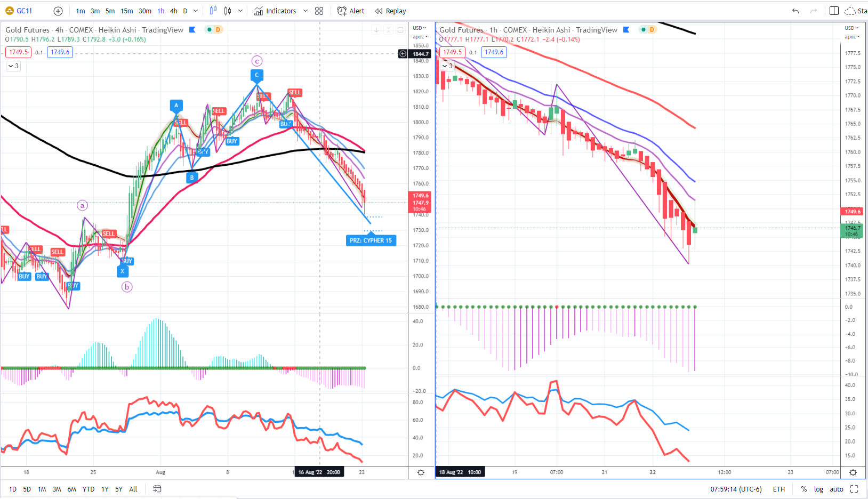Set date range to 1Y
Viewport: 868px width, 499px height.
pyautogui.click(x=105, y=489)
